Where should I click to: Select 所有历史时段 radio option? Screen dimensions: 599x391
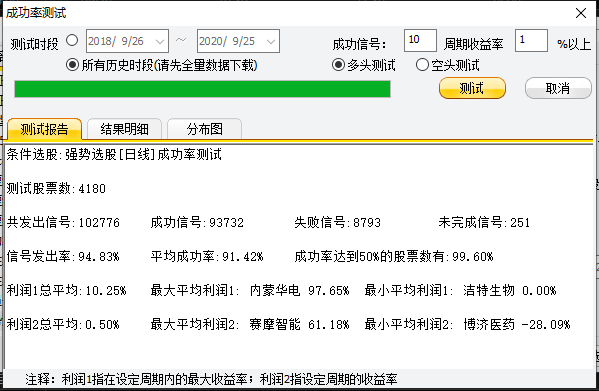[72, 65]
